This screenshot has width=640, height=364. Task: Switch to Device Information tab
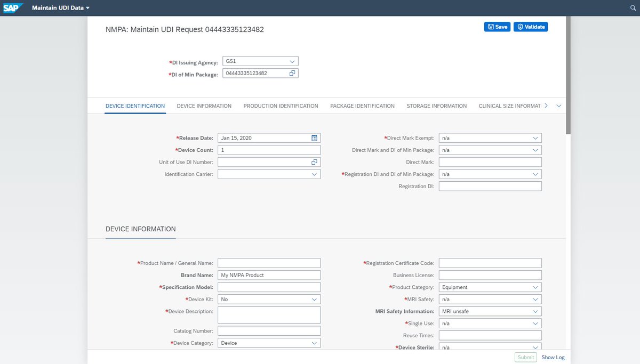pos(204,106)
